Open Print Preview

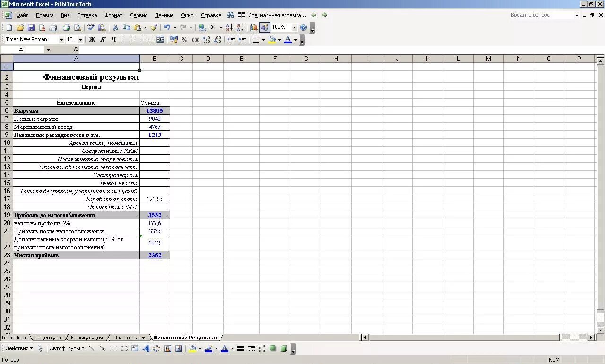coord(78,27)
